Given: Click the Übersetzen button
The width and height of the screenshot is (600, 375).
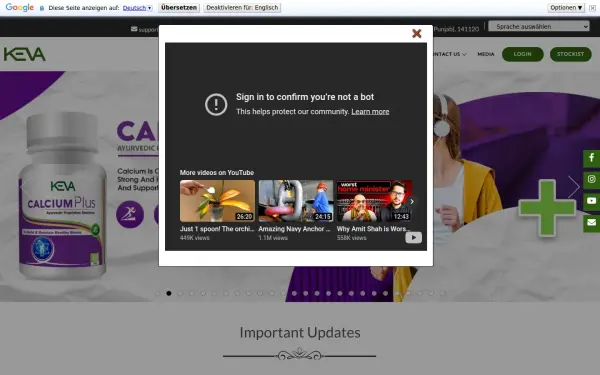Looking at the screenshot, I should pos(179,8).
